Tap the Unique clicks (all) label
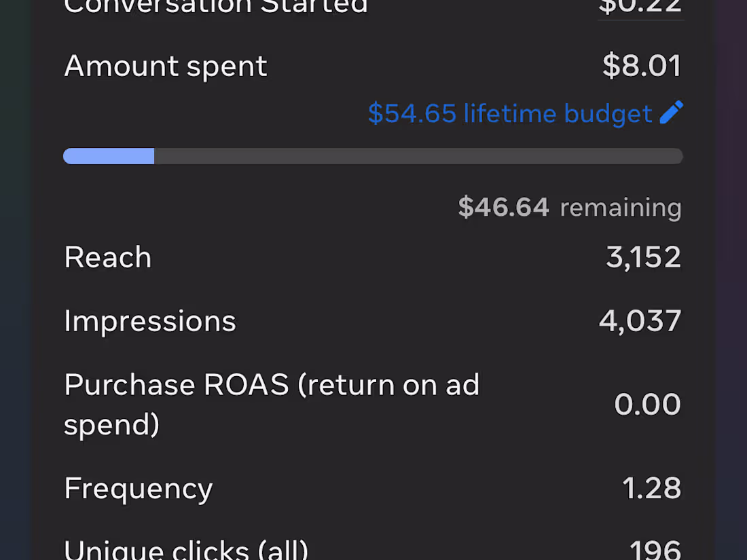 (187, 549)
